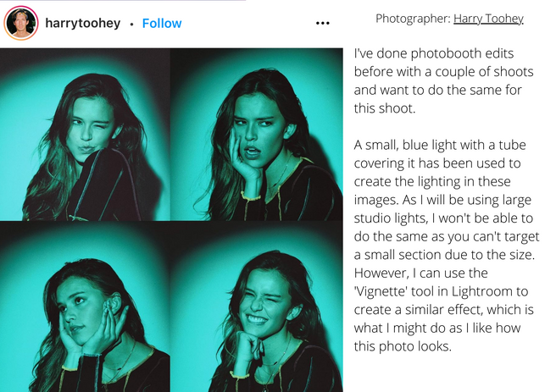The width and height of the screenshot is (556, 392).
Task: Click the 'this shoot.' text ending first paragraph
Action: click(x=385, y=108)
